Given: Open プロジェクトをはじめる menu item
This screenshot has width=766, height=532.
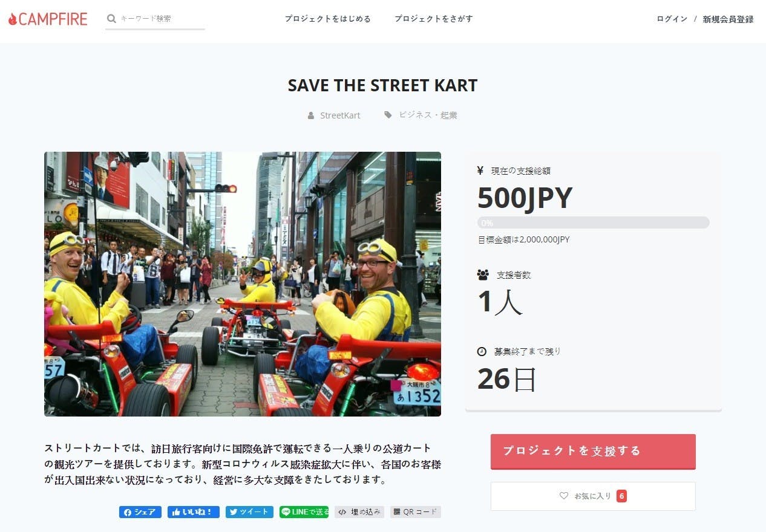Looking at the screenshot, I should click(x=327, y=19).
